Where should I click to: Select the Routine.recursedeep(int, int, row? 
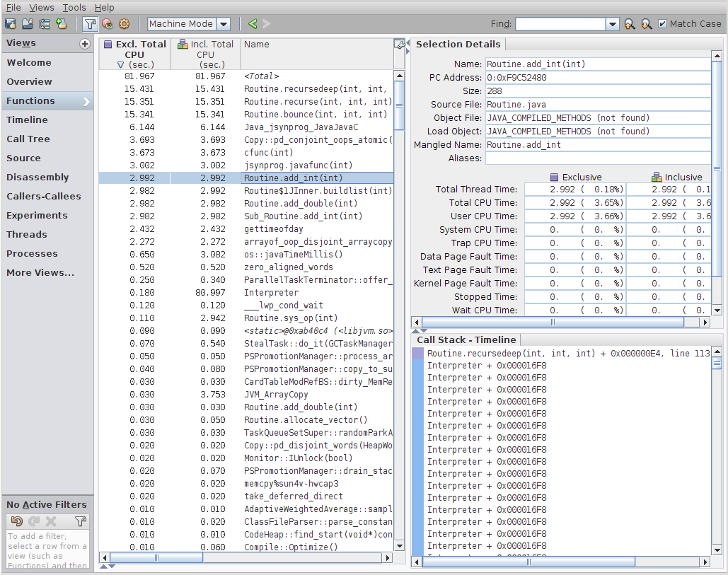pos(246,88)
